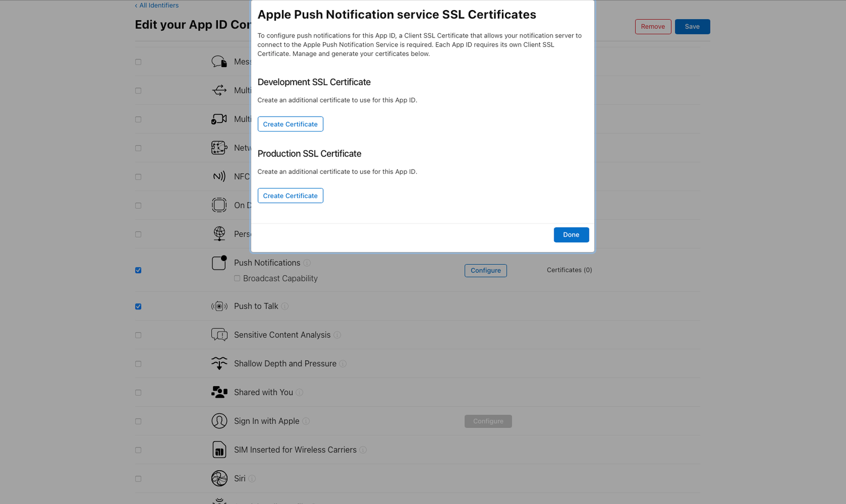
Task: Click Configure for Push Notifications
Action: (x=485, y=270)
